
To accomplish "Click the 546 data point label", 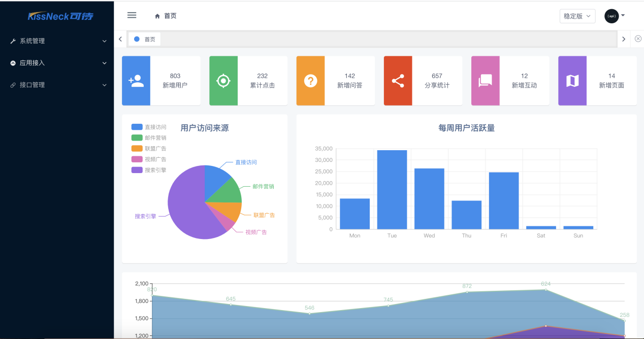I will coord(309,308).
